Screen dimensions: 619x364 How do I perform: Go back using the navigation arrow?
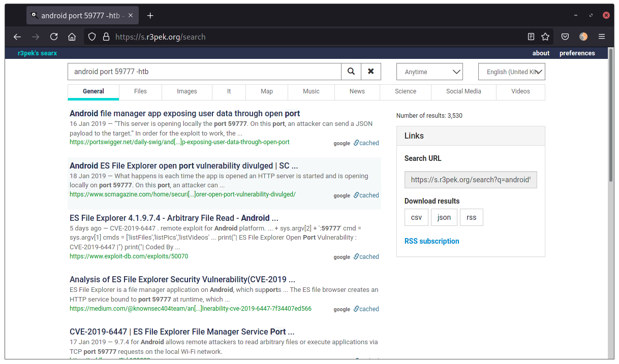17,37
